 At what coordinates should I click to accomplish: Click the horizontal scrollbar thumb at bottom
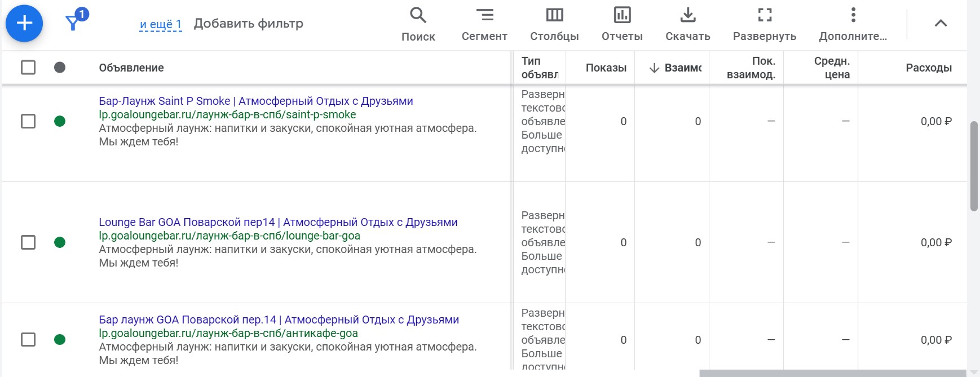pos(832,373)
